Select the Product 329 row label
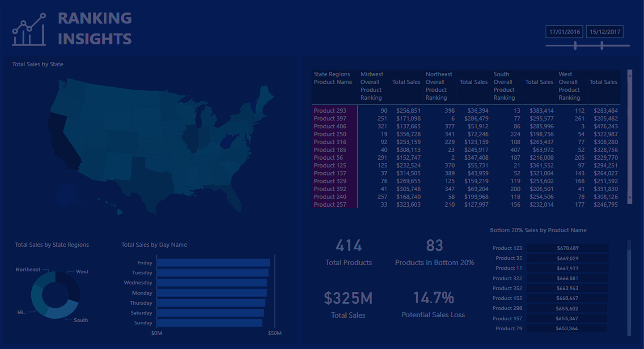Image resolution: width=644 pixels, height=349 pixels. tap(330, 181)
